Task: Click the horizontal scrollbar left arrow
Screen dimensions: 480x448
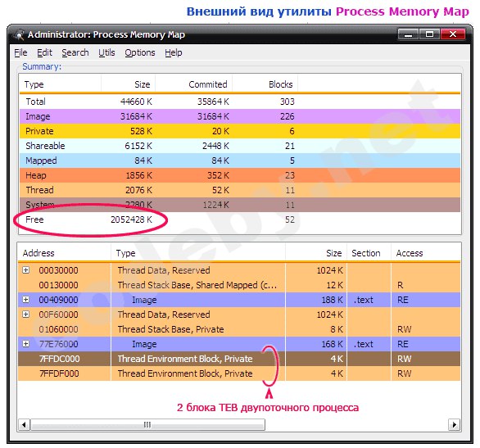Action: pyautogui.click(x=24, y=424)
